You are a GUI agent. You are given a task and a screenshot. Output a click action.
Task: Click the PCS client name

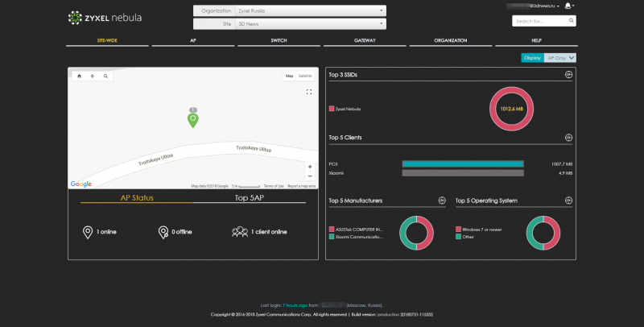click(x=333, y=164)
